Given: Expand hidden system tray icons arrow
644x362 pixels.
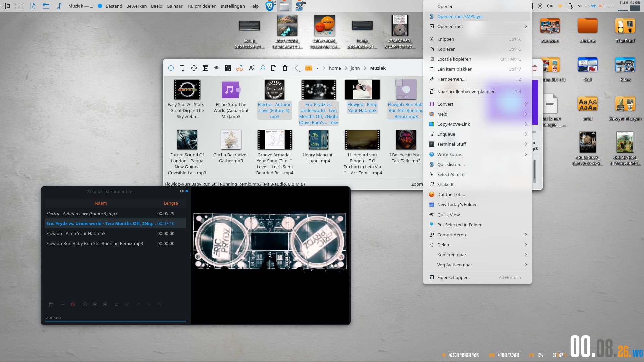Looking at the screenshot, I should tap(580, 6).
